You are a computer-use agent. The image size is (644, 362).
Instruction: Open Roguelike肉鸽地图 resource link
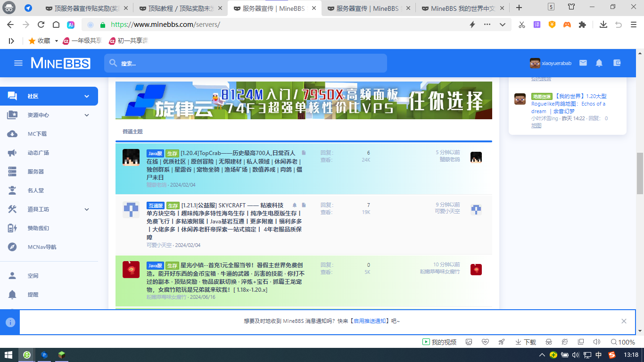(570, 104)
